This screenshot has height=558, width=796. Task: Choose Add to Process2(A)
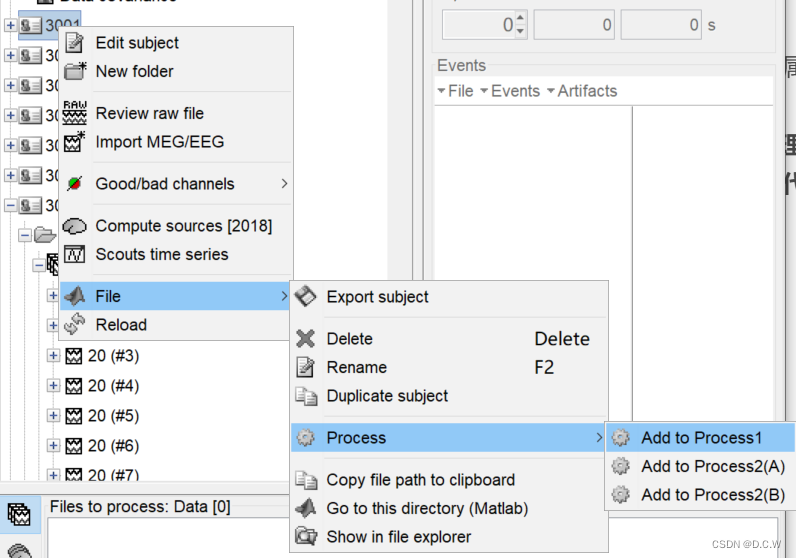point(700,466)
